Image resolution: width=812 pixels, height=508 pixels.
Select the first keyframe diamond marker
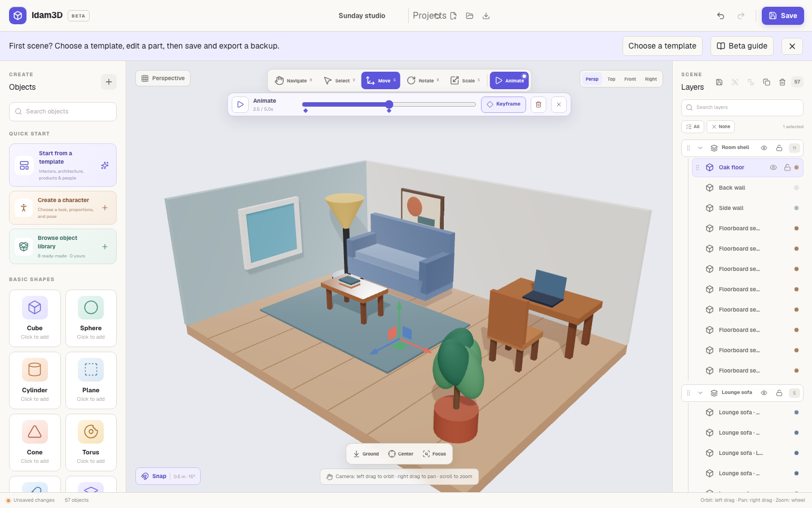click(306, 111)
